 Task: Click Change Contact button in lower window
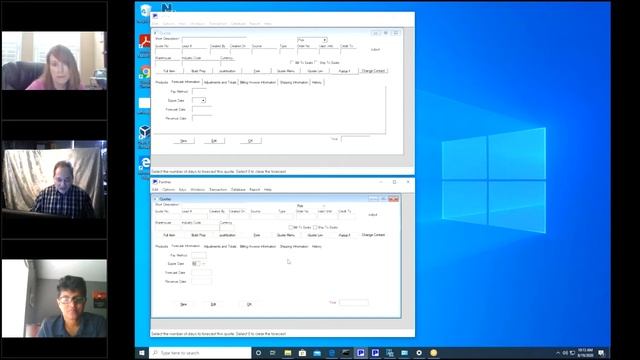pyautogui.click(x=373, y=235)
